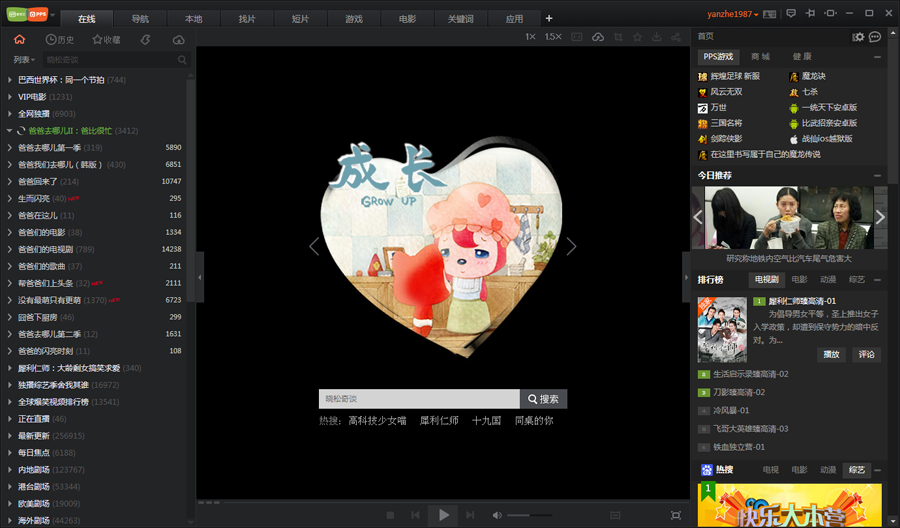Open the 列表 dropdown above the channel list
Viewport: 900px width, 528px height.
[x=25, y=60]
